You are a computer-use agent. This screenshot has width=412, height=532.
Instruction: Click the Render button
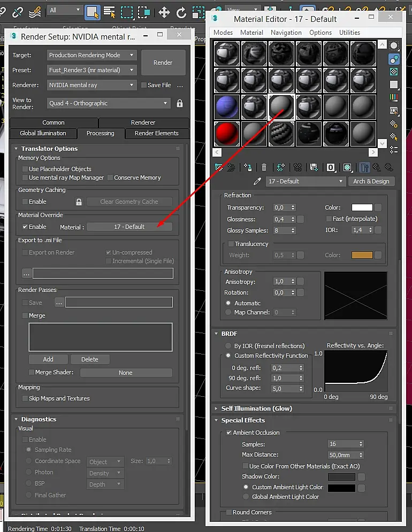[163, 63]
